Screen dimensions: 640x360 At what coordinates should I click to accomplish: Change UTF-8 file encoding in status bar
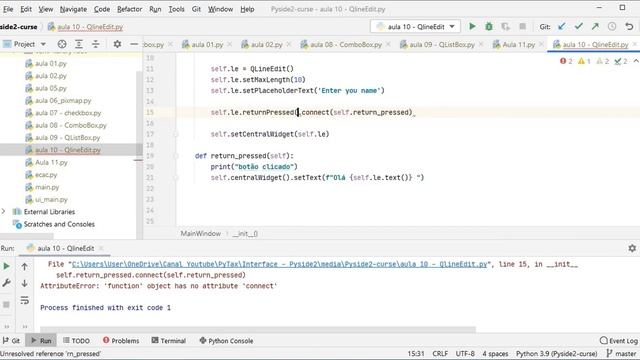pos(465,353)
